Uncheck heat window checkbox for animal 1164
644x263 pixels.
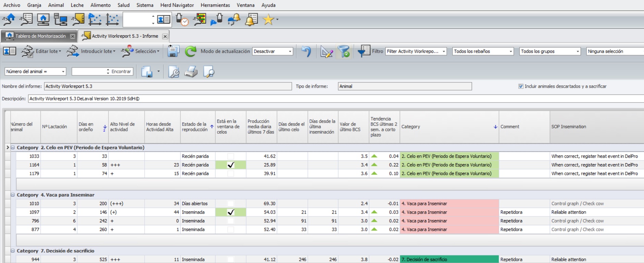click(231, 165)
